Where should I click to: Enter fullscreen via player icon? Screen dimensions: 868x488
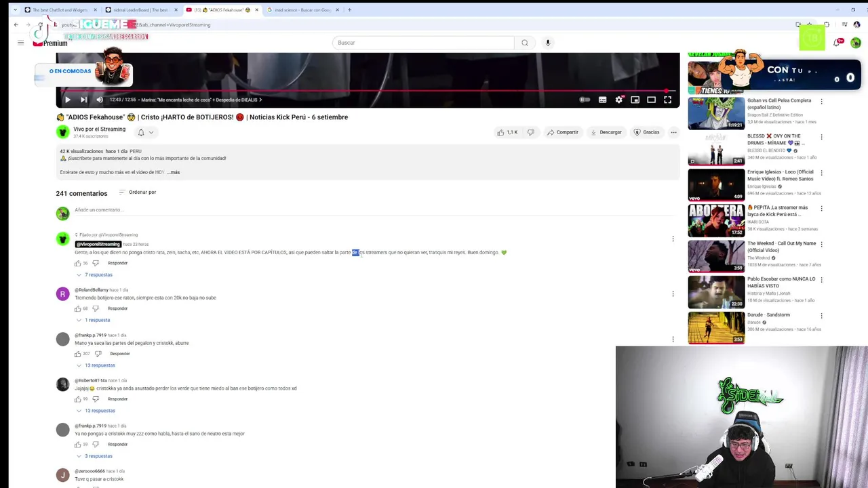click(667, 100)
